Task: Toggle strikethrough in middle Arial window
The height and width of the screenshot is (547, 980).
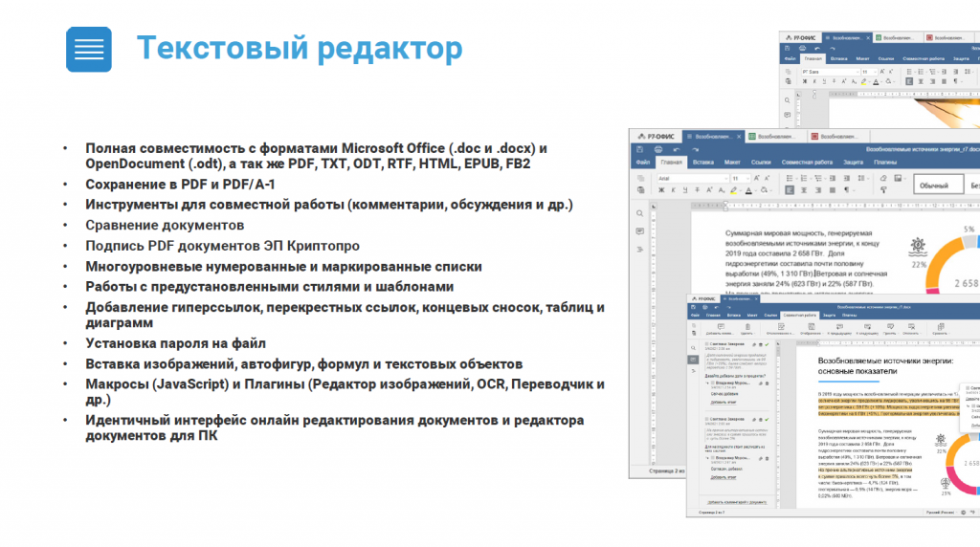Action: [x=698, y=190]
